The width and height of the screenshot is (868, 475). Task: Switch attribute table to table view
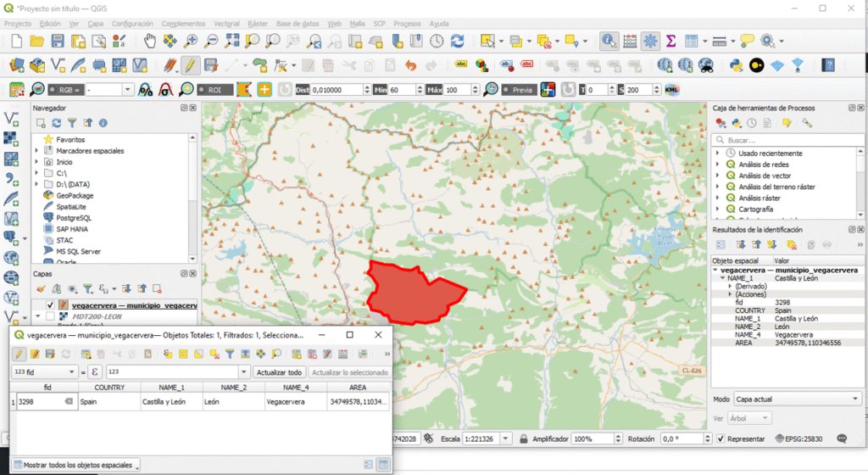(x=383, y=465)
